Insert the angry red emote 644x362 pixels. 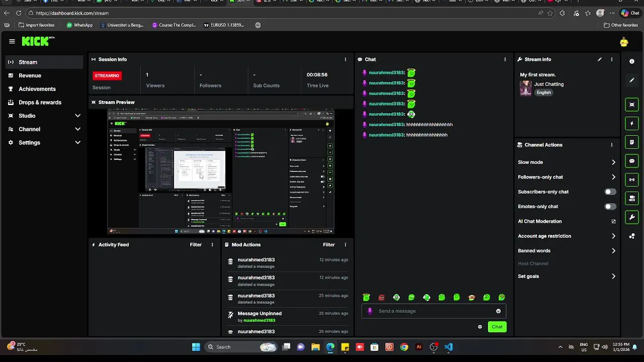[x=381, y=298]
